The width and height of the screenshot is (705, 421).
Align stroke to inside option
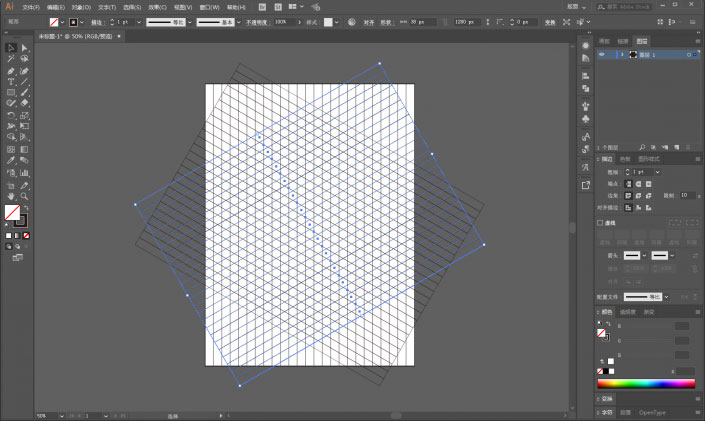[x=638, y=207]
